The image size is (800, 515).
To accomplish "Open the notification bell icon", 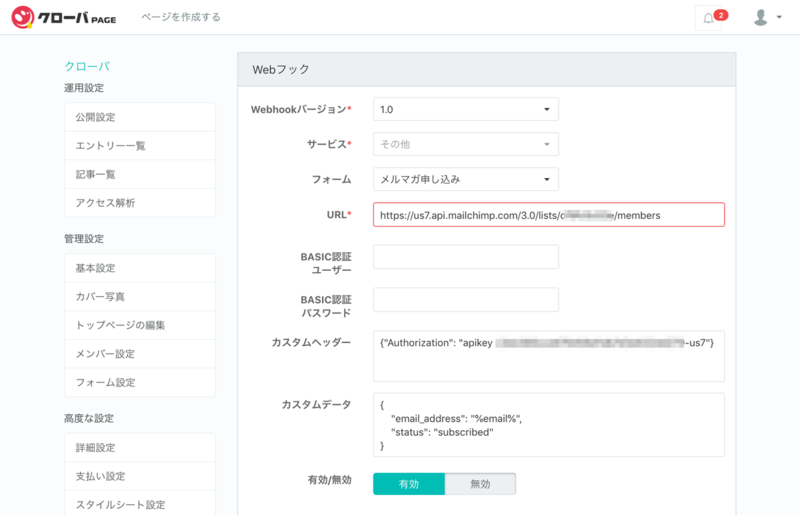I will pyautogui.click(x=709, y=18).
